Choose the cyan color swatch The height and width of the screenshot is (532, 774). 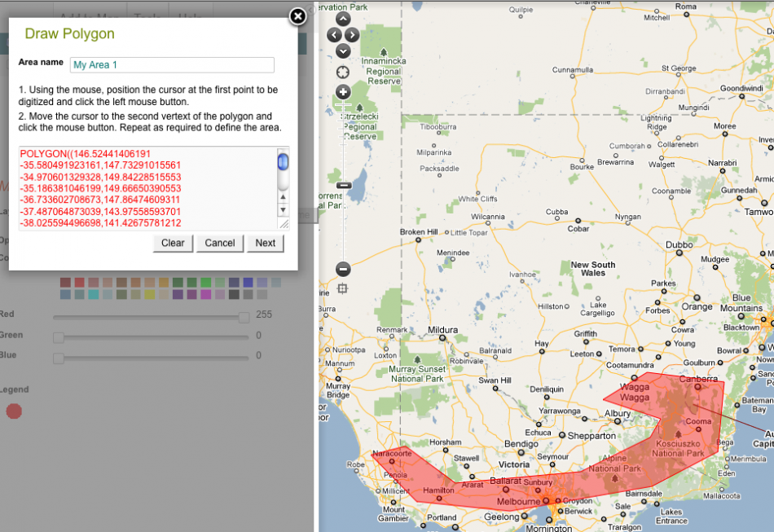pyautogui.click(x=94, y=294)
